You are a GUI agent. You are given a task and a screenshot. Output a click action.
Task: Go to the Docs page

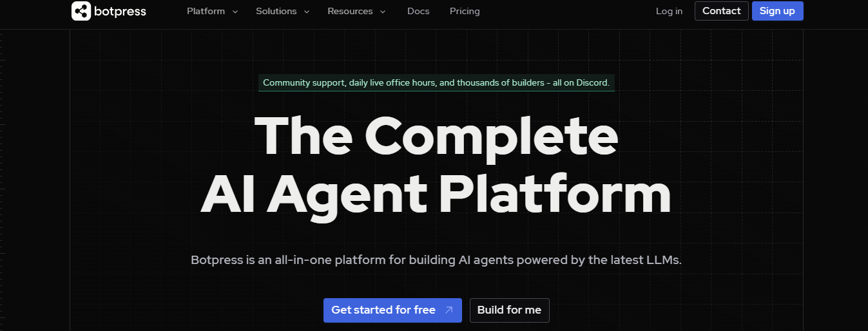[x=418, y=11]
